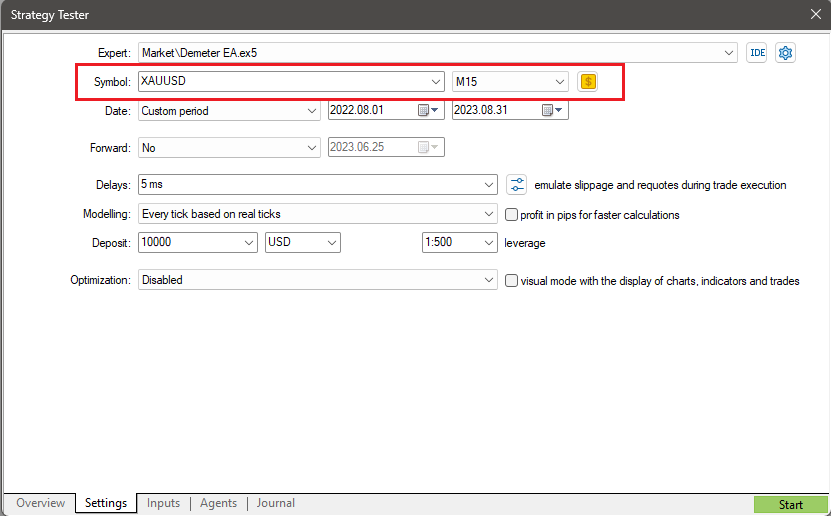The height and width of the screenshot is (516, 831).
Task: Open the Custom period date dropdown
Action: [312, 111]
